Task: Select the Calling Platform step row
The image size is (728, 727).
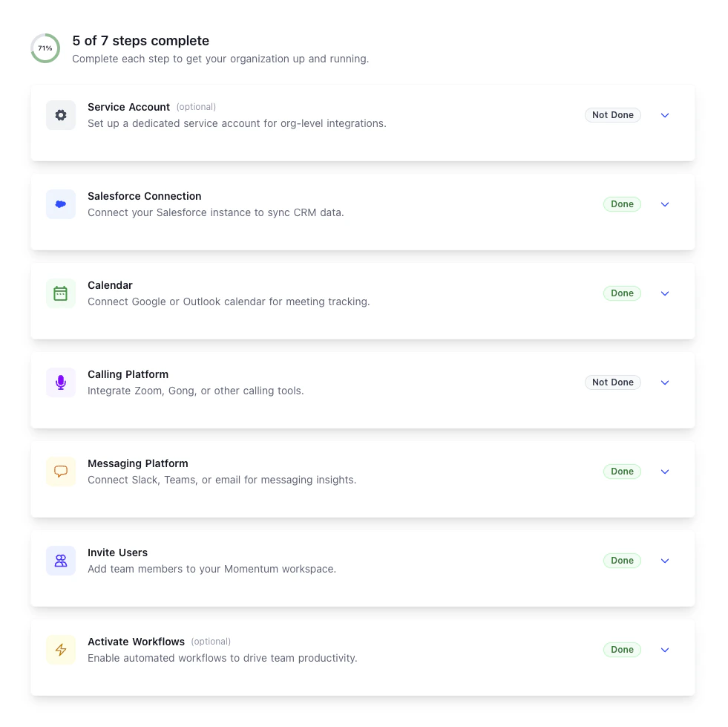Action: tap(362, 382)
